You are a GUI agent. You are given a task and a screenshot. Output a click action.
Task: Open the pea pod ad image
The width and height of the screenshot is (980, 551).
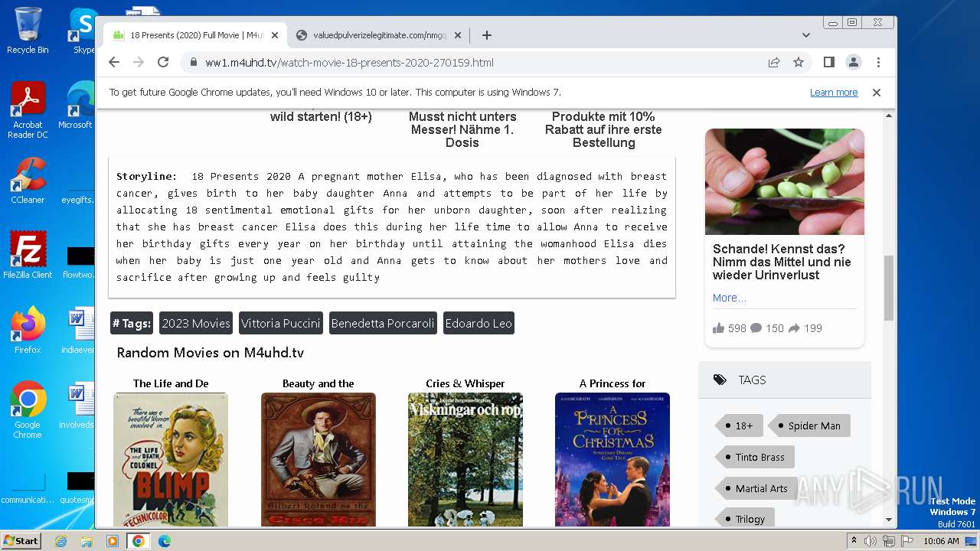pyautogui.click(x=785, y=181)
